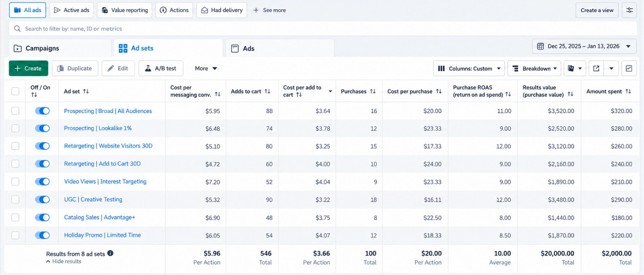Switch to the Ads tab
Screen dimensions: 644x275
click(x=280, y=48)
